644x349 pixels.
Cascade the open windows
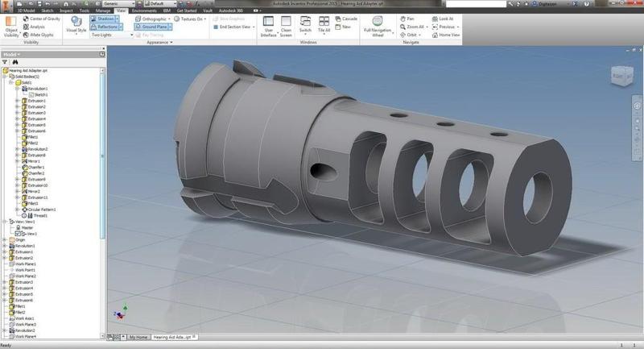click(346, 19)
